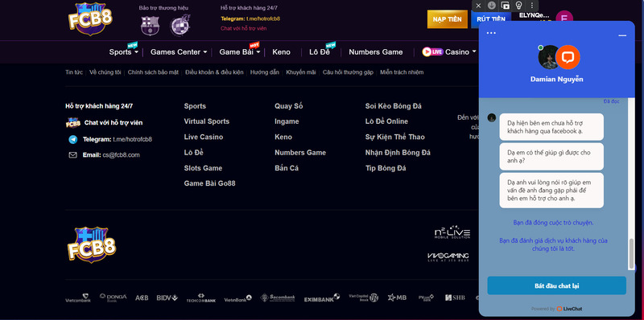Expand the Live Casino dropdown arrow

[474, 51]
